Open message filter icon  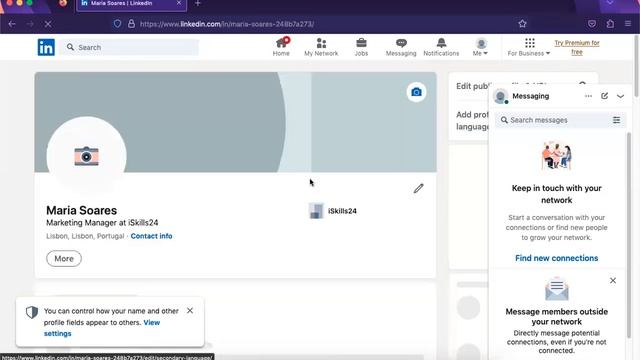coord(616,120)
